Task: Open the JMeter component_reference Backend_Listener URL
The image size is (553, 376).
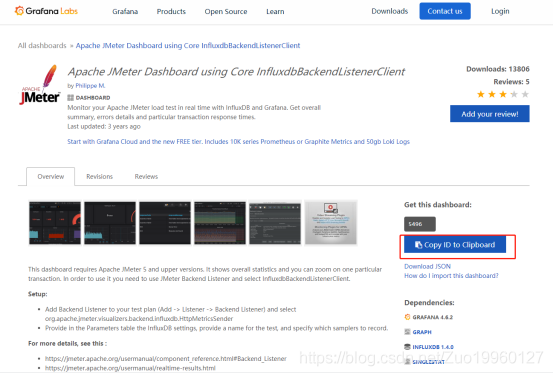Action: point(165,359)
